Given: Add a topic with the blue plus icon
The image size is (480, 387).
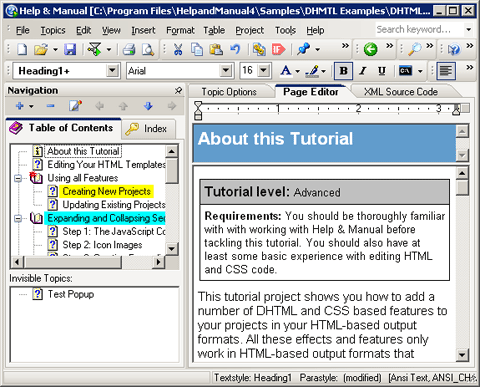Looking at the screenshot, I should pyautogui.click(x=20, y=106).
